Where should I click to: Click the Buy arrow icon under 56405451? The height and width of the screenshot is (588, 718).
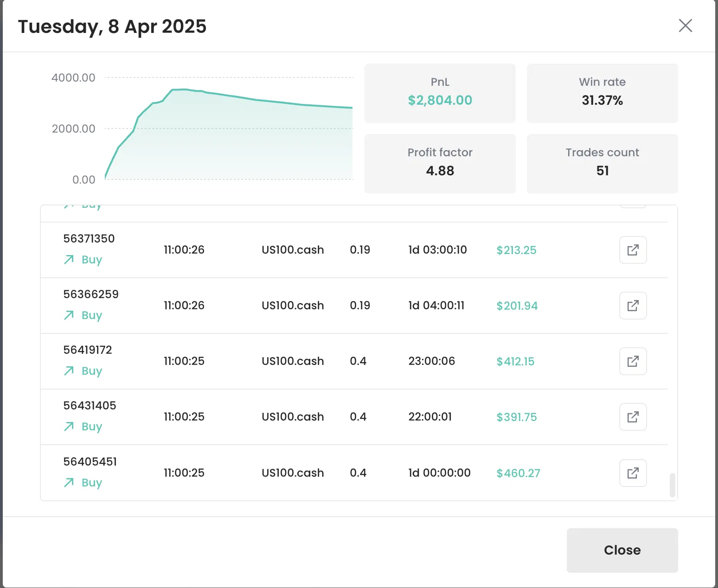69,483
